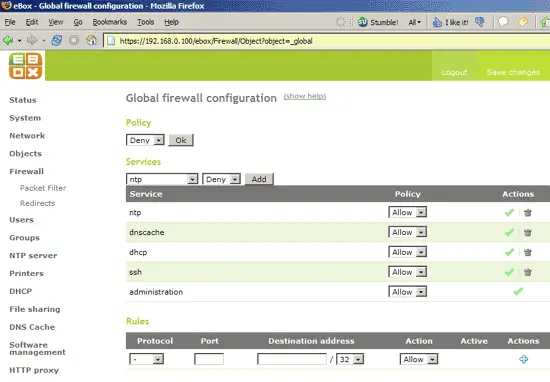
Task: Open the File menu
Action: click(10, 22)
